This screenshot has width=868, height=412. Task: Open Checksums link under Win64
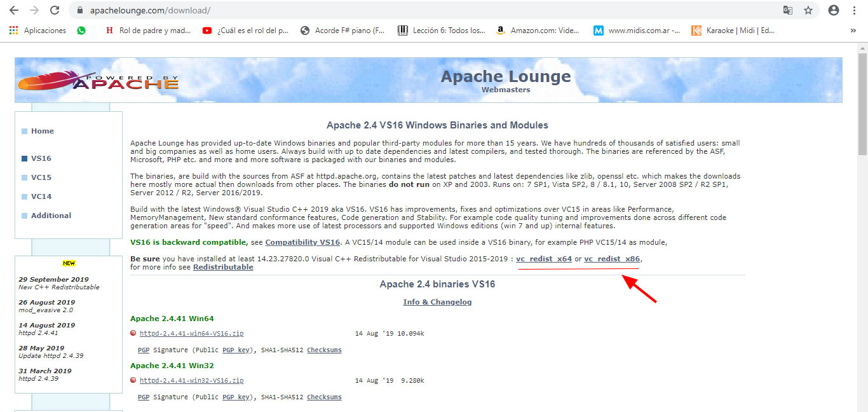324,350
